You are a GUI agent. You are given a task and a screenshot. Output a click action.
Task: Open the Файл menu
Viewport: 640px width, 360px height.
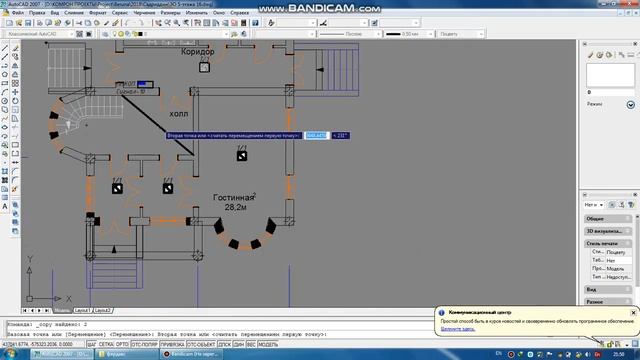(x=18, y=13)
